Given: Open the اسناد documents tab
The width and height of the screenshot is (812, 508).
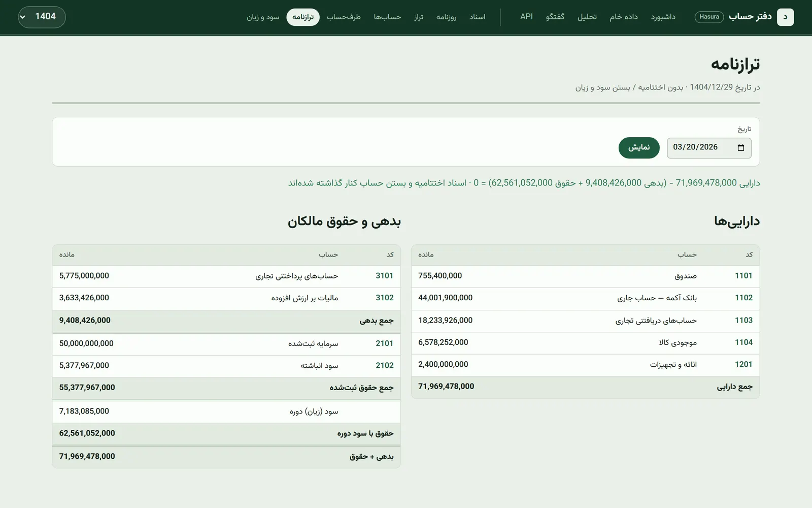Looking at the screenshot, I should tap(478, 17).
